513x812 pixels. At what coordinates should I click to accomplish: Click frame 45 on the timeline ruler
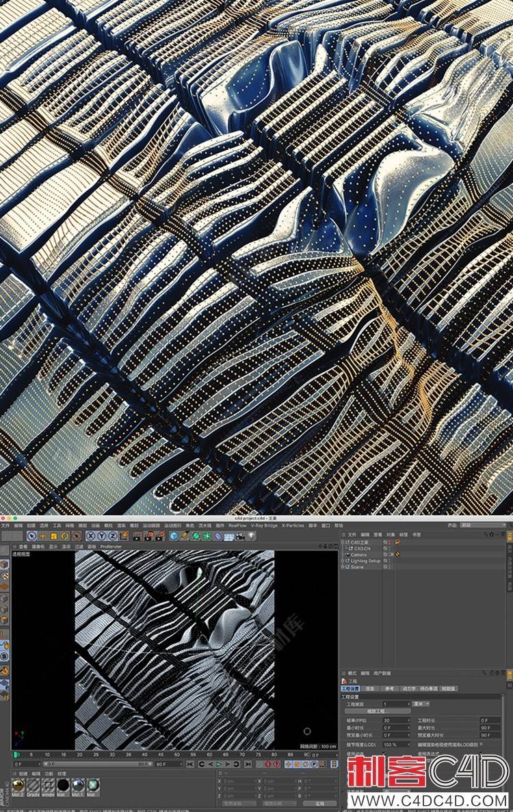point(161,755)
